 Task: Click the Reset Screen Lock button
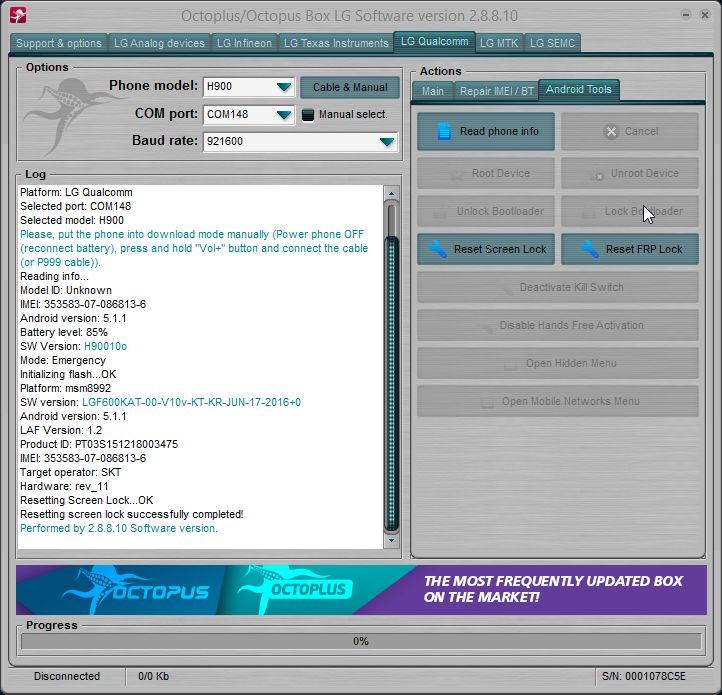[x=486, y=249]
